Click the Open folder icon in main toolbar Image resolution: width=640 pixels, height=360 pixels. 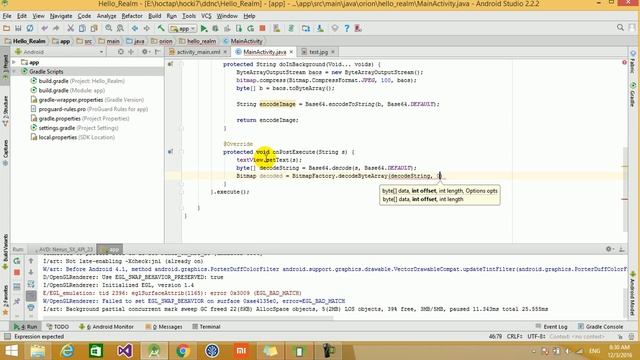coord(6,28)
